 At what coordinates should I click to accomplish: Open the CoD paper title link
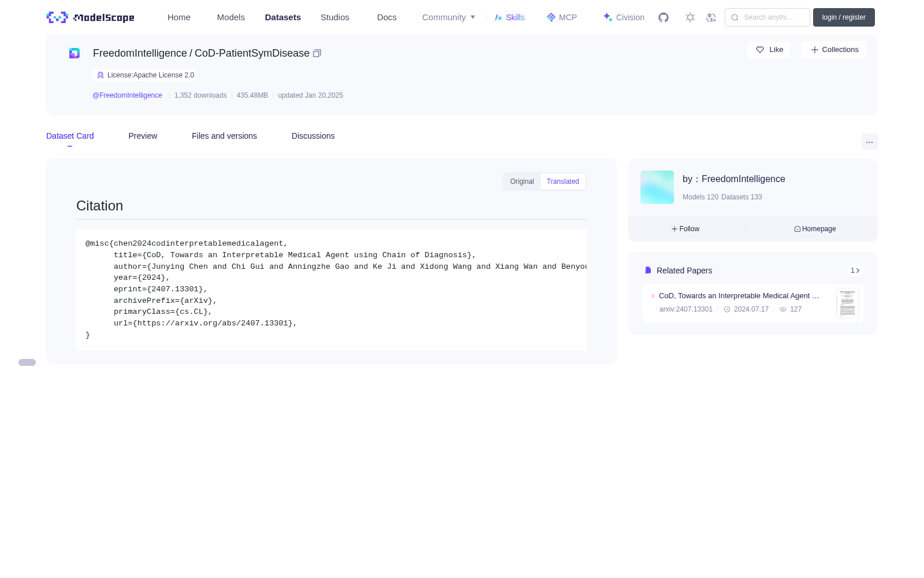pyautogui.click(x=739, y=296)
